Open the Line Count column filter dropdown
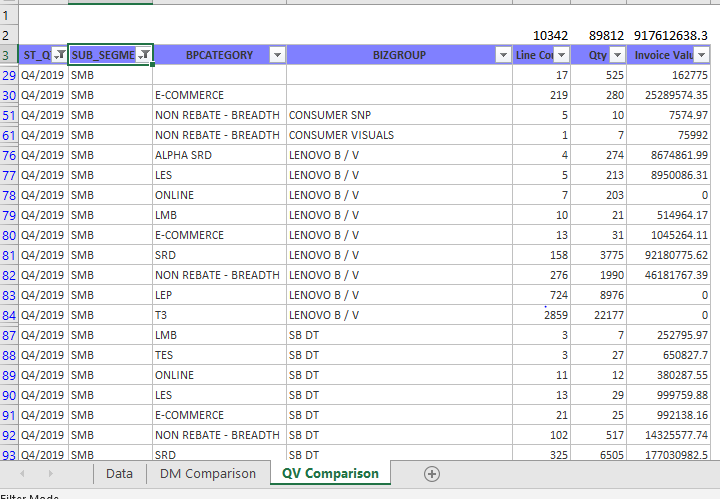 562,55
